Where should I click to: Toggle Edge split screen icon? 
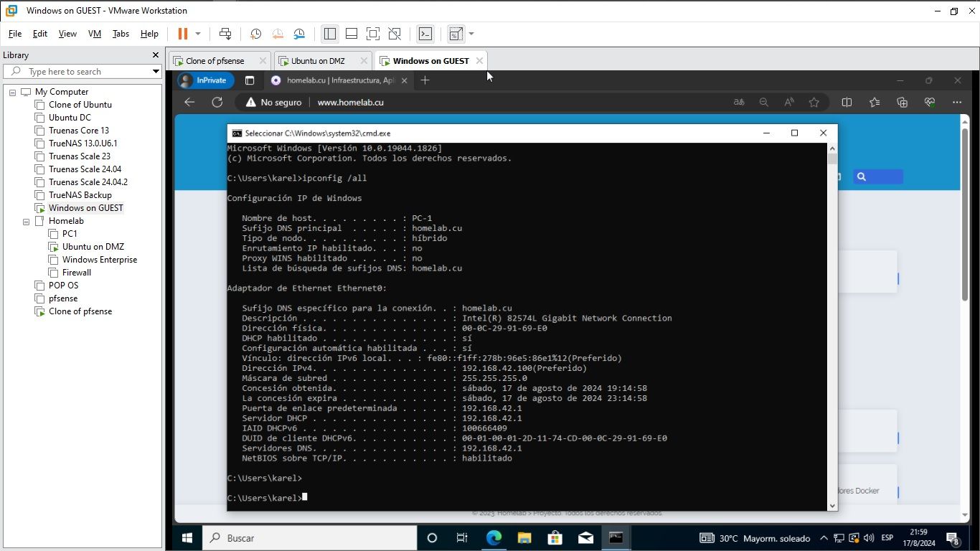[847, 103]
